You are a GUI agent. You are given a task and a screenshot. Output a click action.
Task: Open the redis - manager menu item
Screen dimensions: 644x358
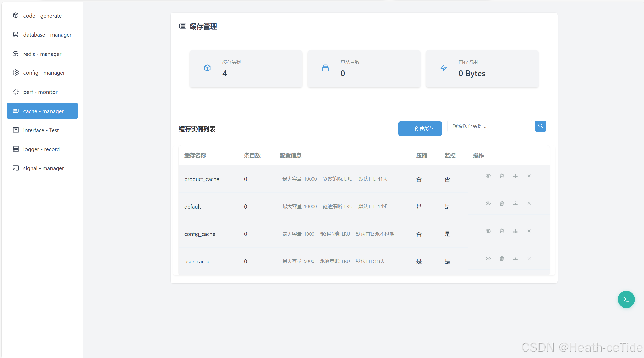pos(42,54)
